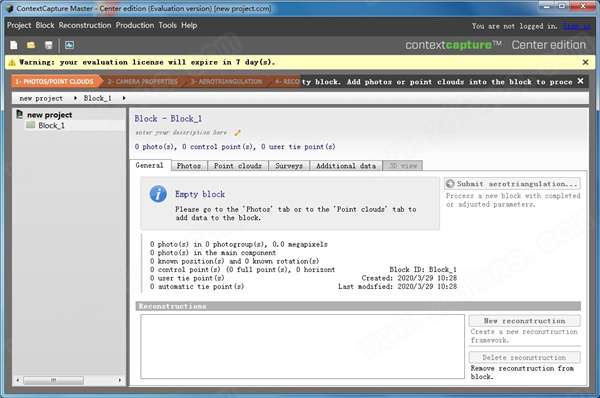This screenshot has width=600, height=398.
Task: Click Submit aerotriangulation button
Action: point(512,184)
